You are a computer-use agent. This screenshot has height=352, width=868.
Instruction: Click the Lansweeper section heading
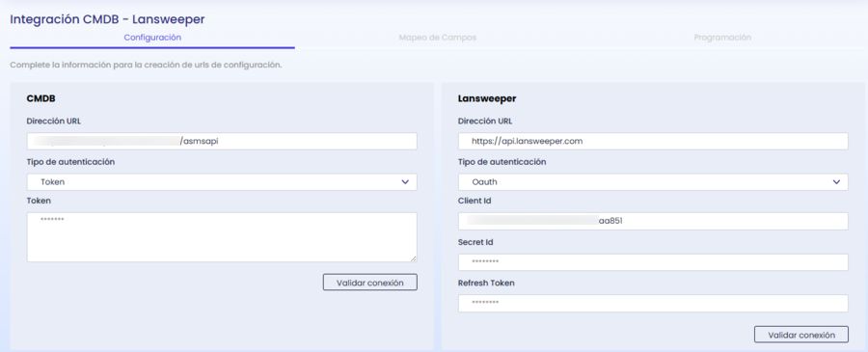pyautogui.click(x=487, y=98)
